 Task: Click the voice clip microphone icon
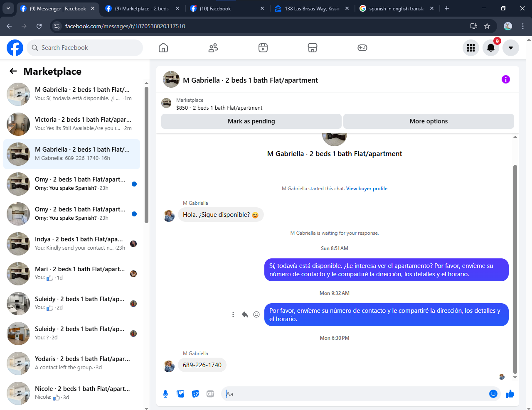165,394
